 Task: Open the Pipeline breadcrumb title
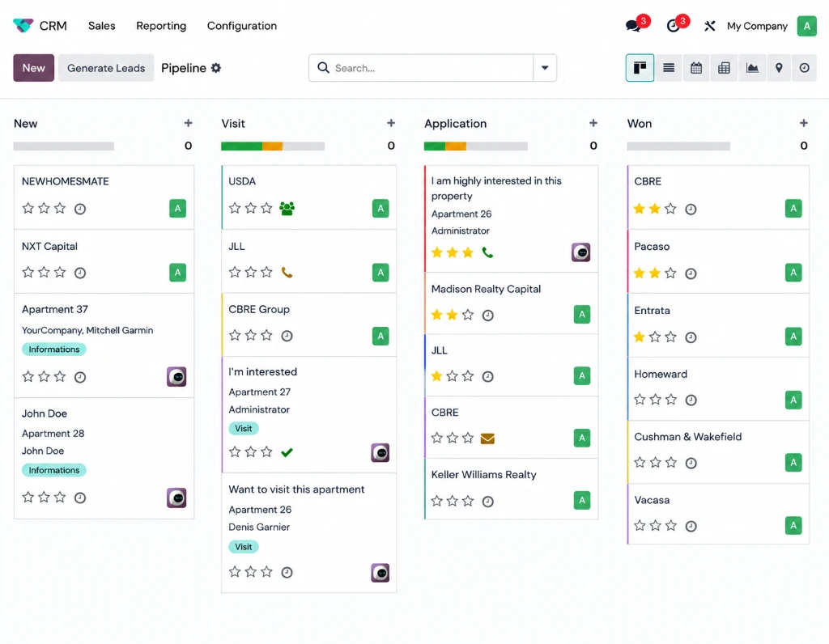coord(184,68)
